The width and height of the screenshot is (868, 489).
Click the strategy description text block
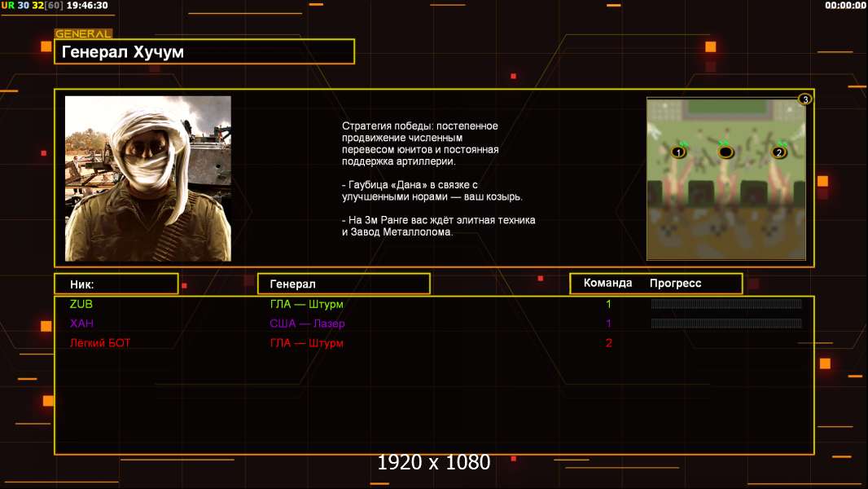(438, 178)
